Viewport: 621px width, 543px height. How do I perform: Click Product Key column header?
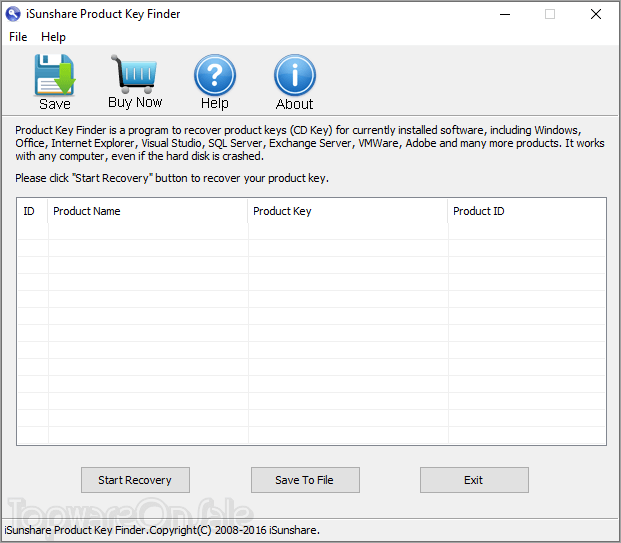[x=348, y=211]
